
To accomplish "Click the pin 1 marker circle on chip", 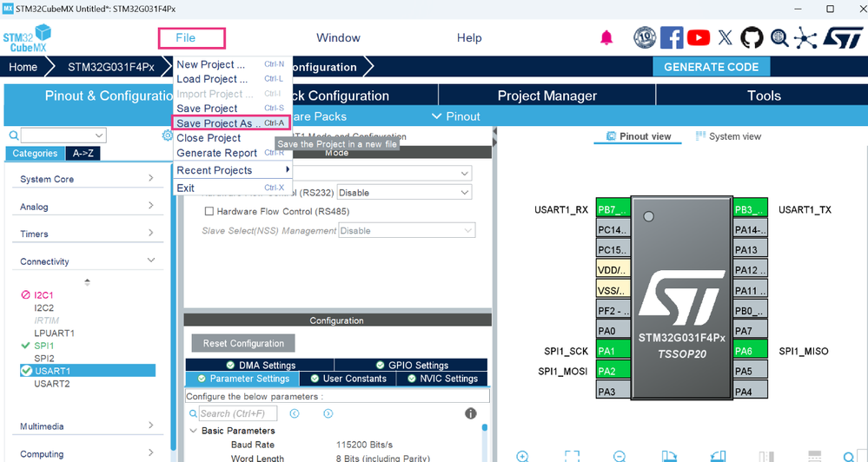I will coord(649,216).
